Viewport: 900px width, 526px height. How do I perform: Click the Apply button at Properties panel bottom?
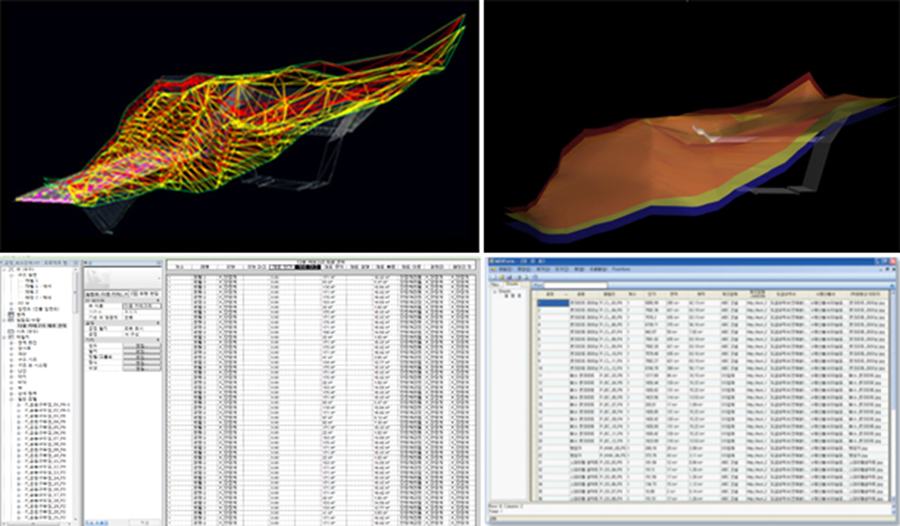coord(145,523)
